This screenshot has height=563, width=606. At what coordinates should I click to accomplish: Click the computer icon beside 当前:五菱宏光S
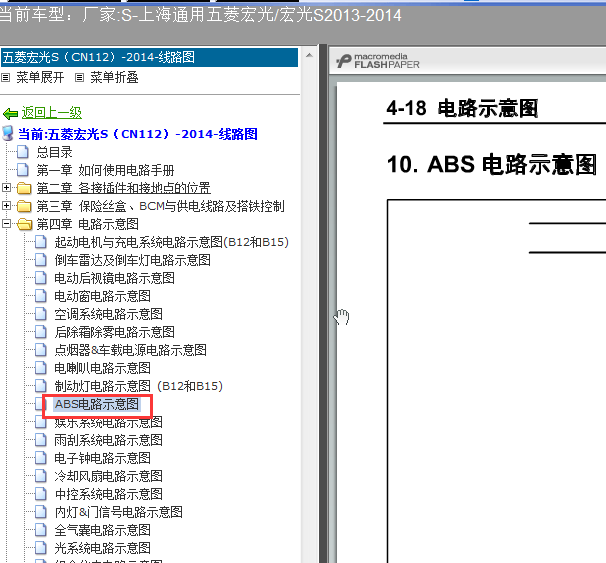pyautogui.click(x=8, y=133)
